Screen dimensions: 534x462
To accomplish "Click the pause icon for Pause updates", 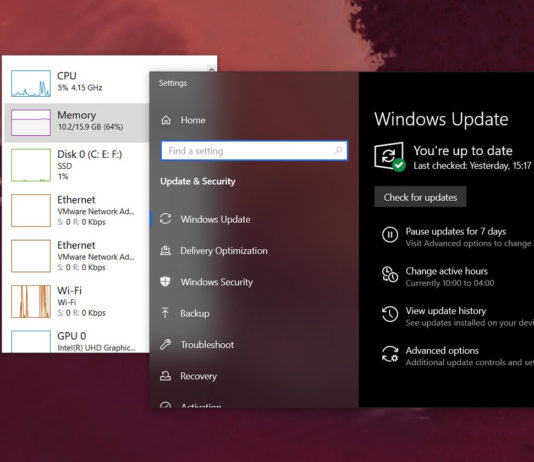I will pos(390,235).
